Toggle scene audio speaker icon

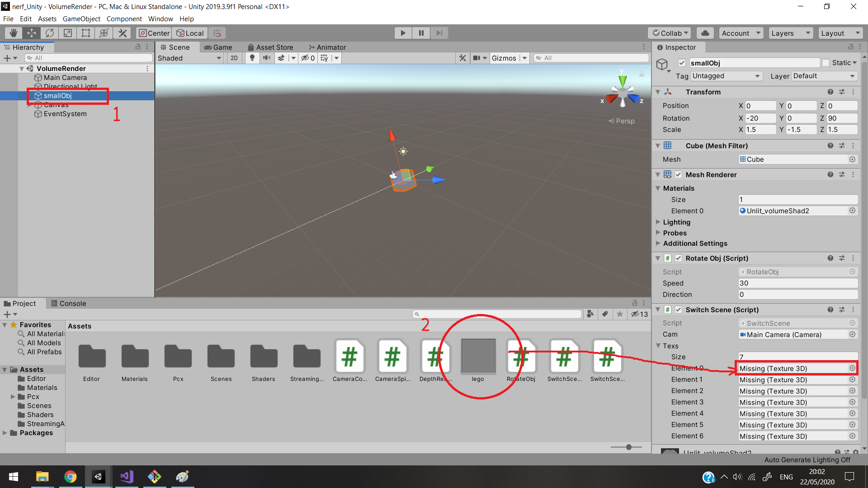(267, 58)
